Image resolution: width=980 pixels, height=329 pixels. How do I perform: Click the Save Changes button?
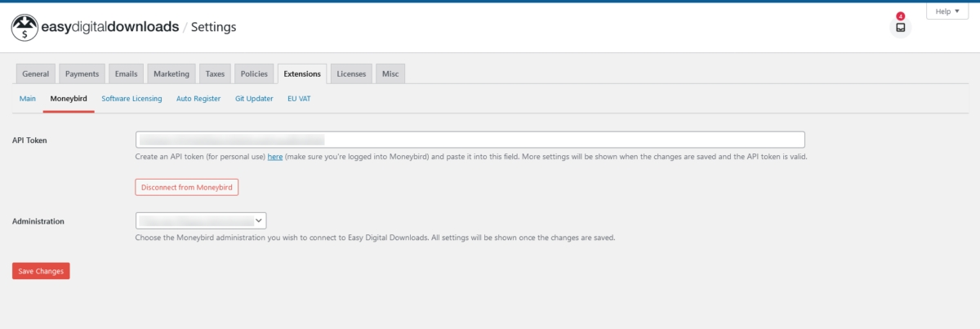pos(41,271)
